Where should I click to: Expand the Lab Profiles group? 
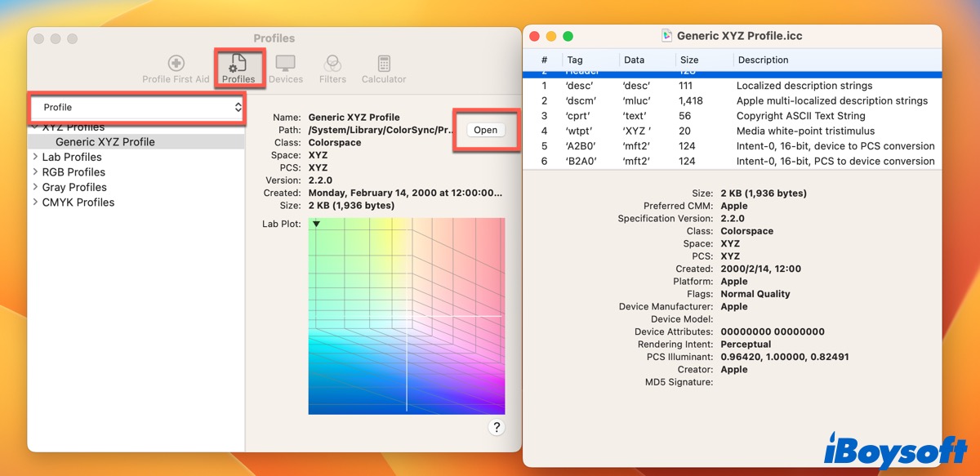click(x=35, y=157)
